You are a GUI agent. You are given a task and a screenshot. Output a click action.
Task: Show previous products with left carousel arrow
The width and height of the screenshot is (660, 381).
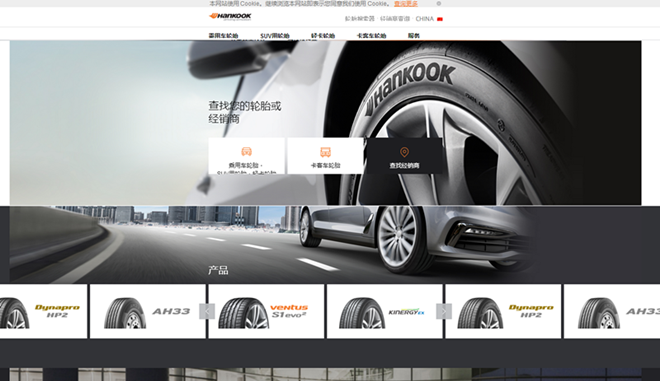(x=207, y=312)
